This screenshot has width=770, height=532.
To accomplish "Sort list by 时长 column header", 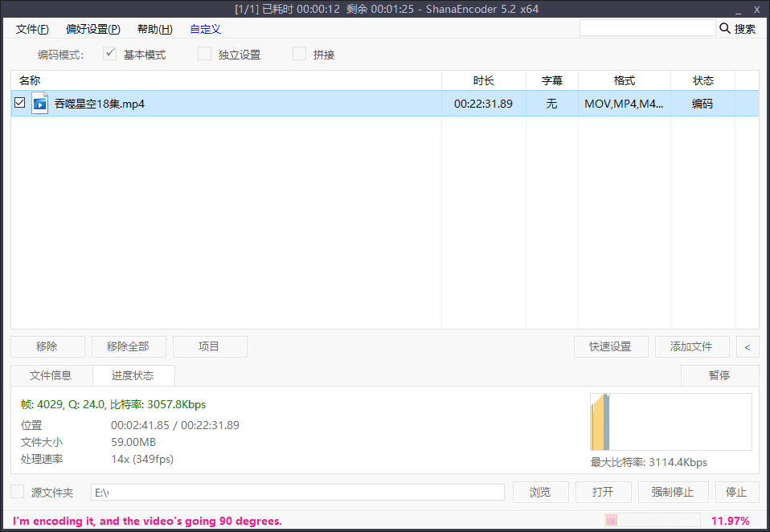I will click(483, 80).
